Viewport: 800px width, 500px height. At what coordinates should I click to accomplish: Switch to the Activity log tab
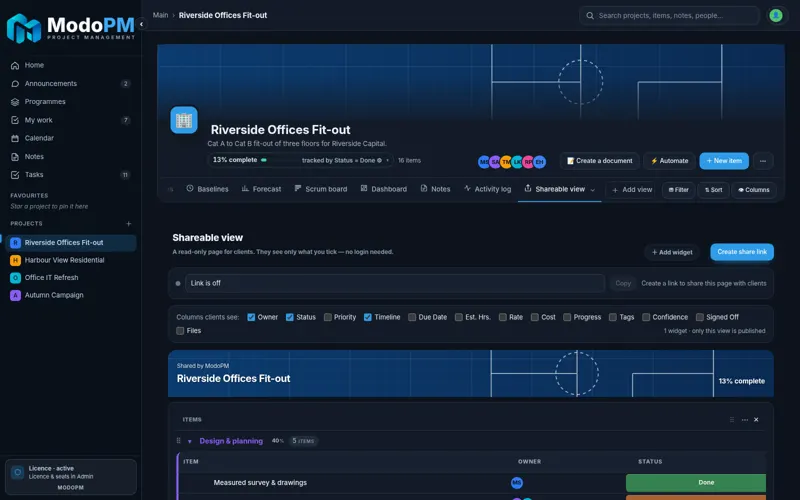487,189
